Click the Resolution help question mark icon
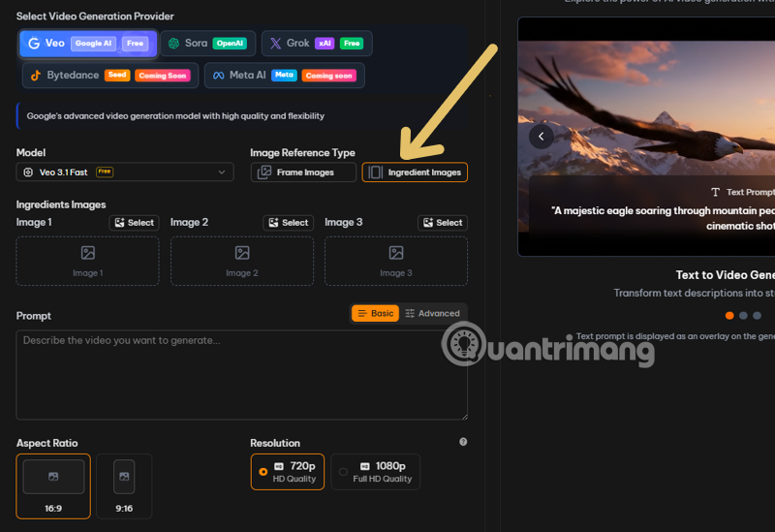 tap(463, 442)
